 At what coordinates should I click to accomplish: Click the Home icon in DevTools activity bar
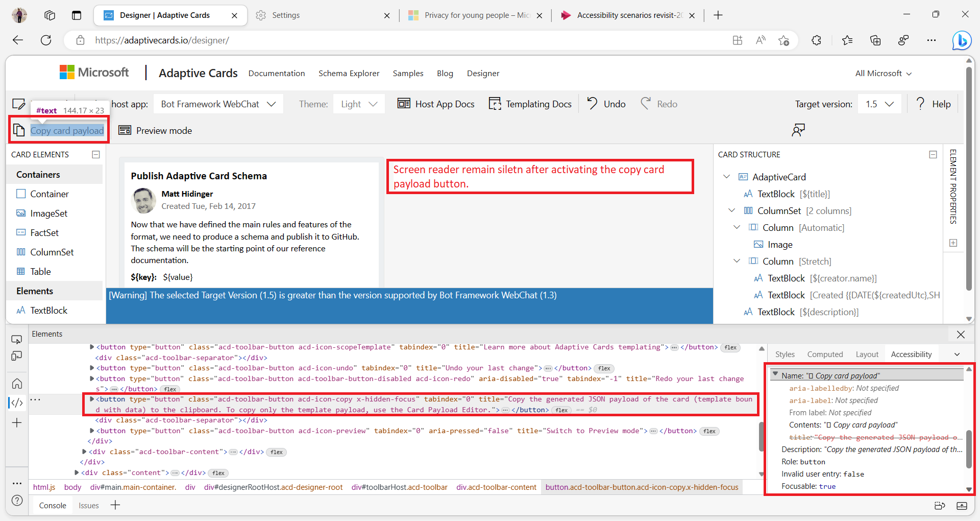17,383
